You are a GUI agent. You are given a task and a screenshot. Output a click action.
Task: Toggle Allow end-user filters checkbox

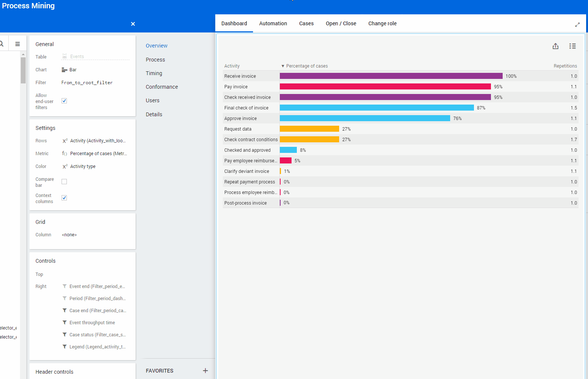pos(64,101)
